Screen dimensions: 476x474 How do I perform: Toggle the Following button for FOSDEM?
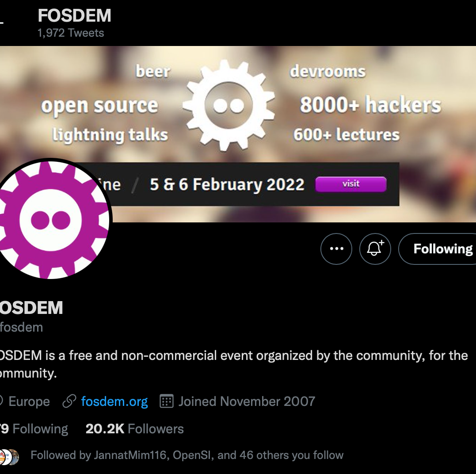tap(438, 248)
